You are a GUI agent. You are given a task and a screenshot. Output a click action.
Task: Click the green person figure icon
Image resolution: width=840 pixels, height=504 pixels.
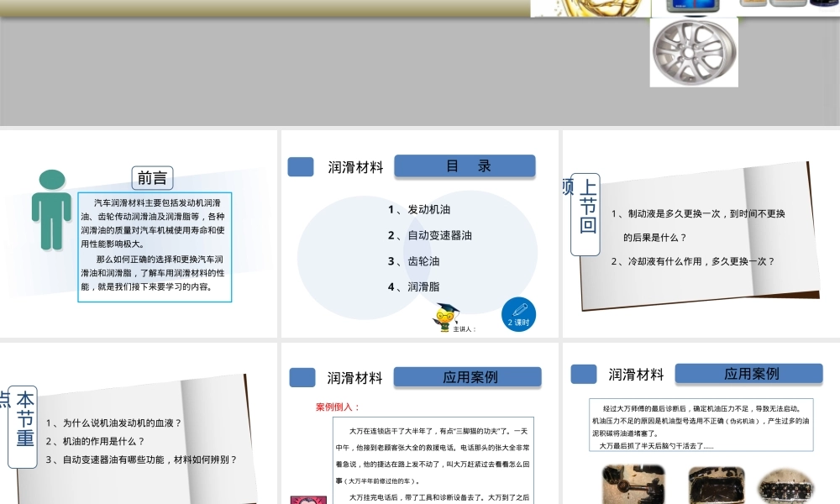pos(51,210)
